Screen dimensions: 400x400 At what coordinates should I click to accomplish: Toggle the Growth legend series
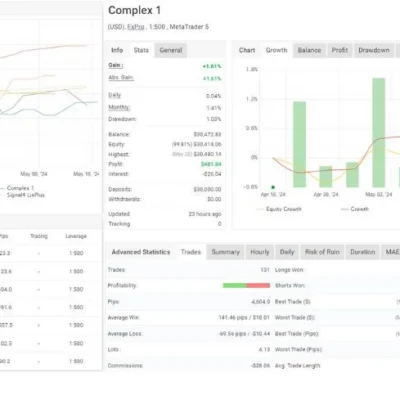(355, 209)
